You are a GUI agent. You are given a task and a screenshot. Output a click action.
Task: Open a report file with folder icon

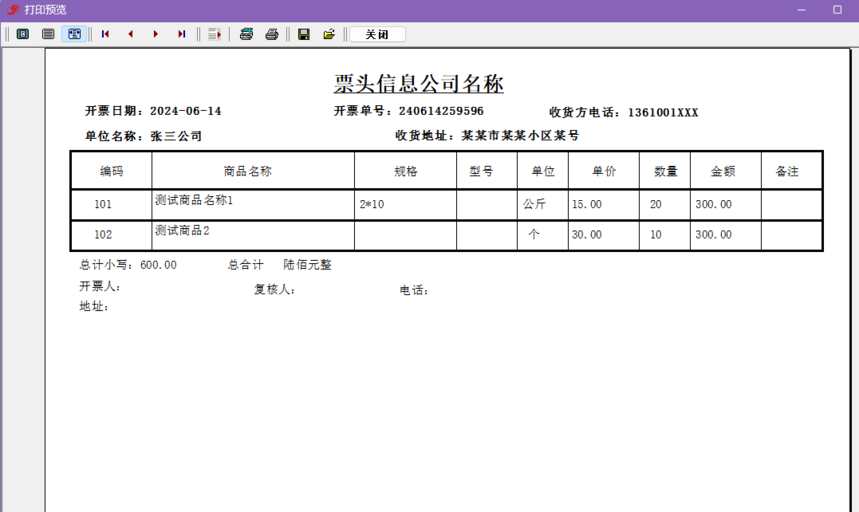pyautogui.click(x=329, y=34)
